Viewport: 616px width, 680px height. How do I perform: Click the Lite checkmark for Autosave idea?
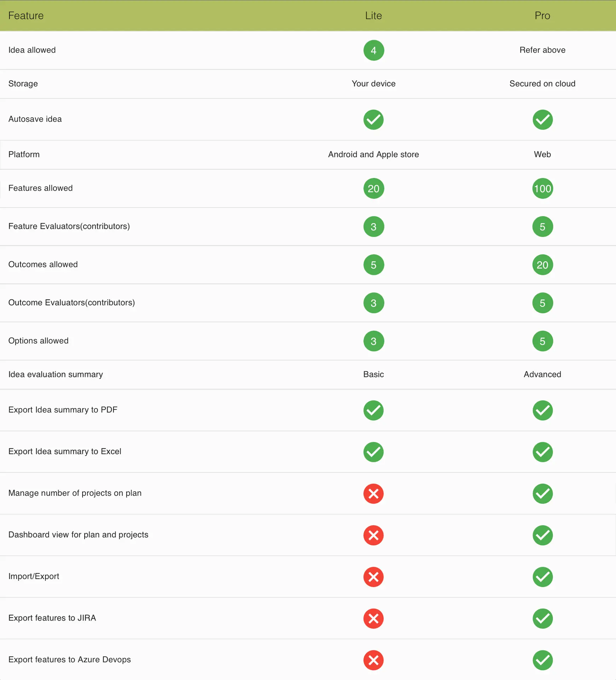pyautogui.click(x=373, y=120)
